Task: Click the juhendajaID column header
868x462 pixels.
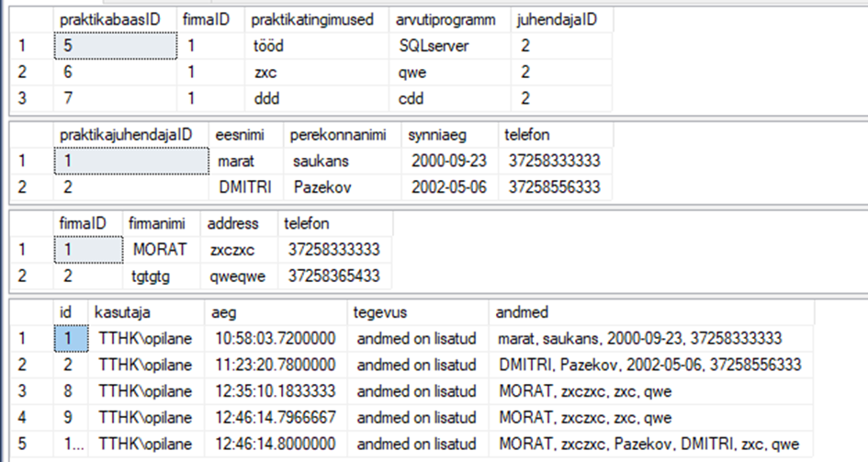Action: pyautogui.click(x=561, y=19)
